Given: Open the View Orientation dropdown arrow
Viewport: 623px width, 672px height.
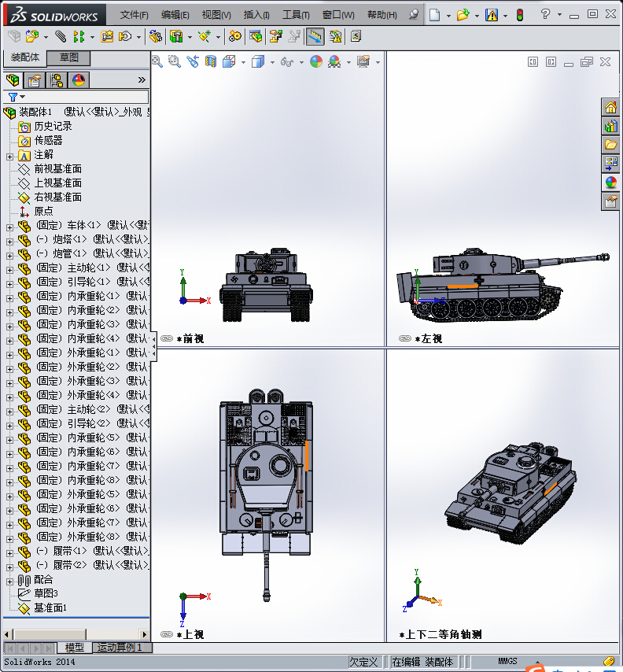Looking at the screenshot, I should pos(243,63).
